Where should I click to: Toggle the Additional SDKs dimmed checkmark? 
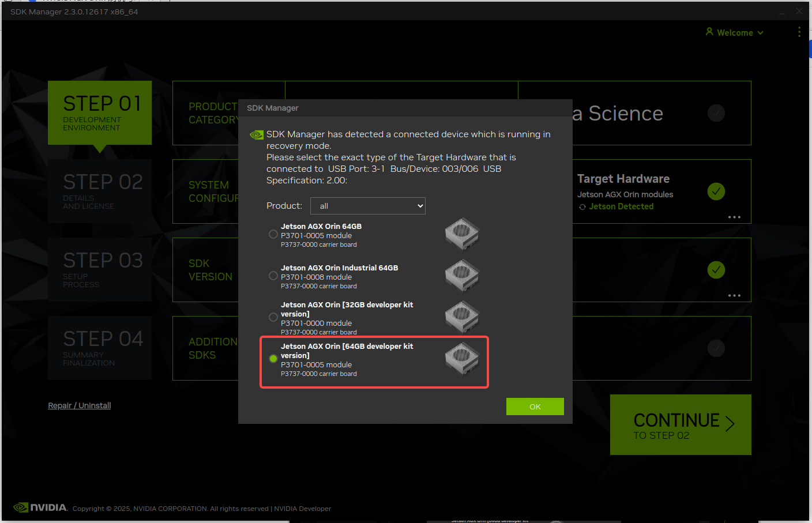click(716, 348)
